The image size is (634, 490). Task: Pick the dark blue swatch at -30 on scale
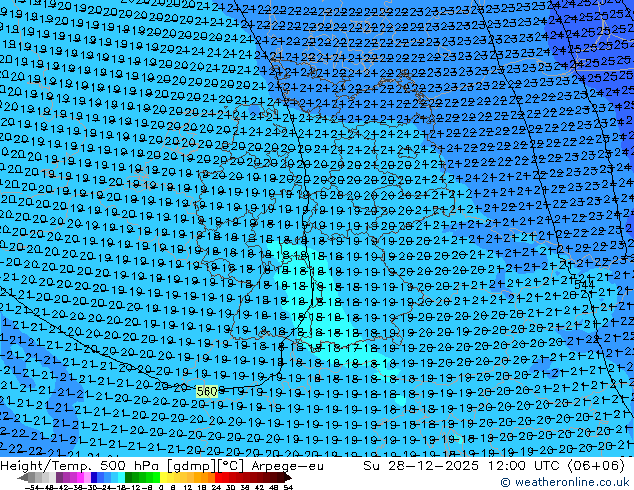(94, 477)
